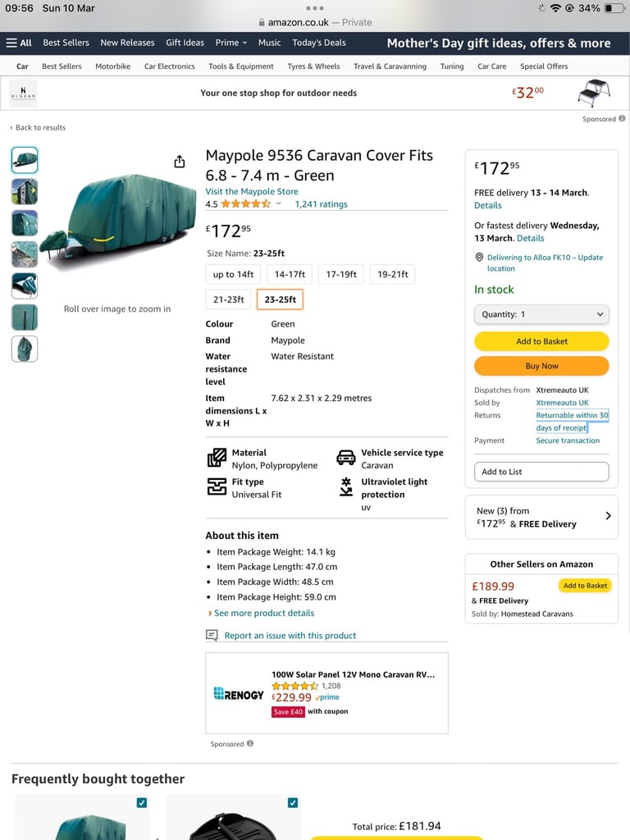Uncheck the second Frequently bought together item
630x840 pixels.
293,802
